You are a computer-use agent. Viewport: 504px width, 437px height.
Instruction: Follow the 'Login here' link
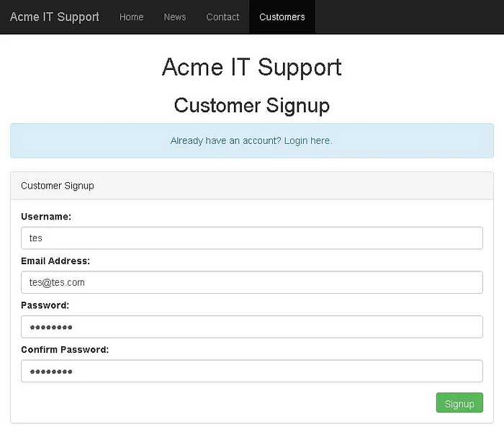click(x=307, y=140)
